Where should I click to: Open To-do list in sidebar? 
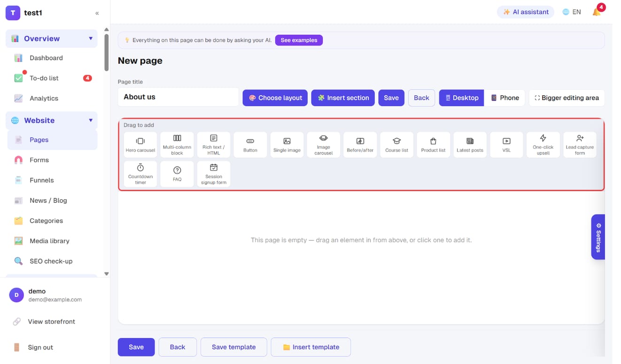(53, 78)
